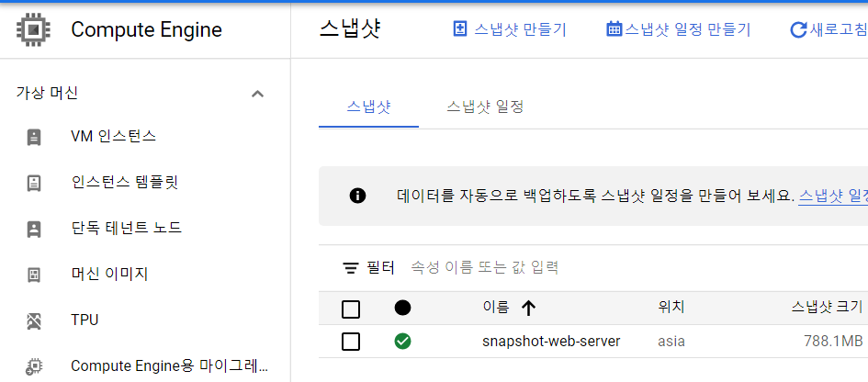868x382 pixels.
Task: Click the 인스턴스 템플릿 sidebar icon
Action: pos(34,184)
